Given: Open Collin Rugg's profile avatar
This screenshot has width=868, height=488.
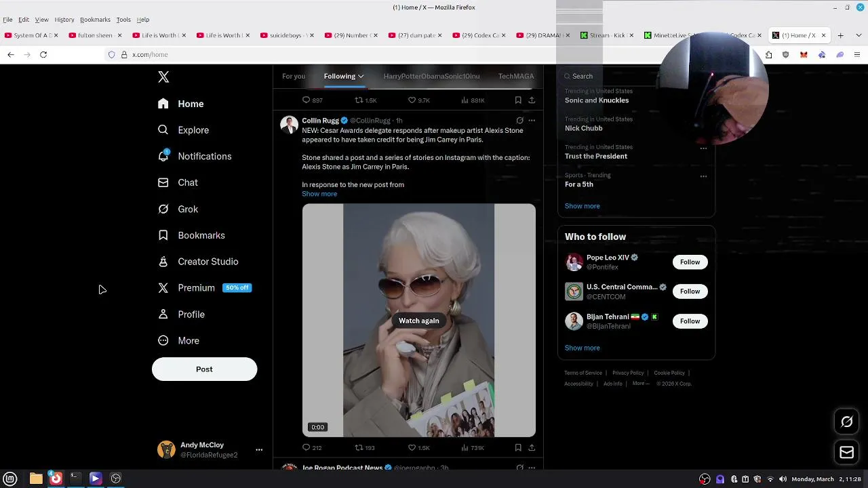Looking at the screenshot, I should coord(290,125).
